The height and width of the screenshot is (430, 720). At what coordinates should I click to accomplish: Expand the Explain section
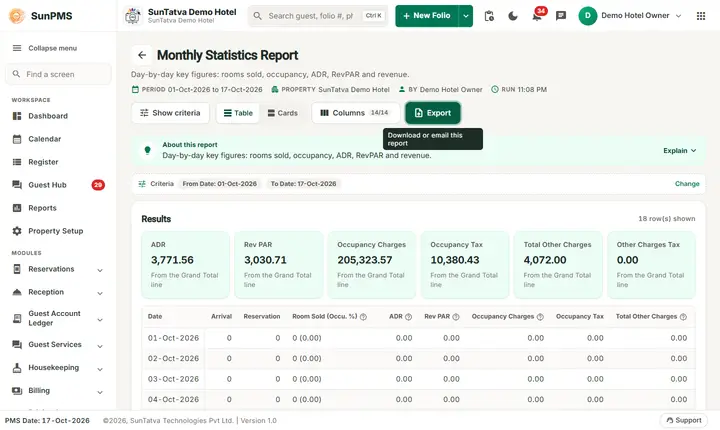(x=680, y=151)
